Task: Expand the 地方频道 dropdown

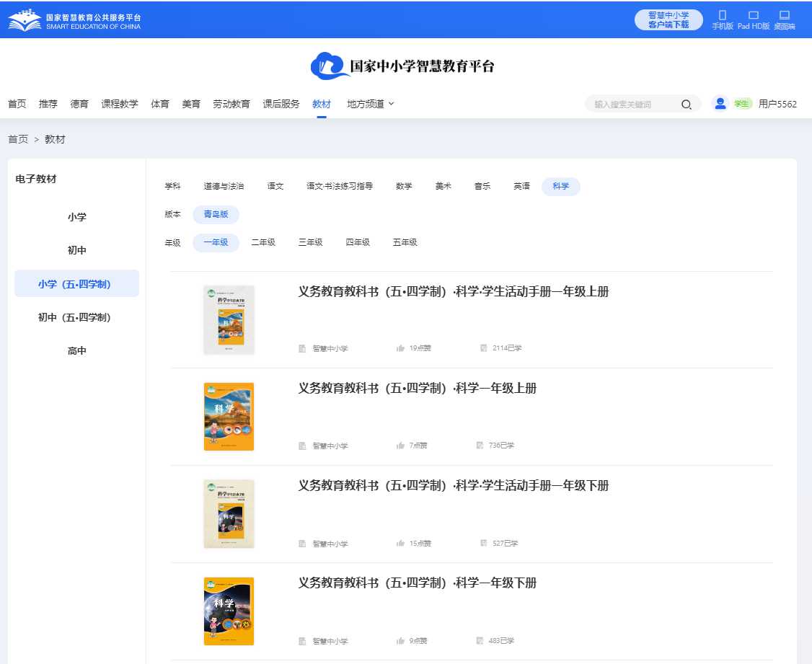Action: (x=370, y=104)
